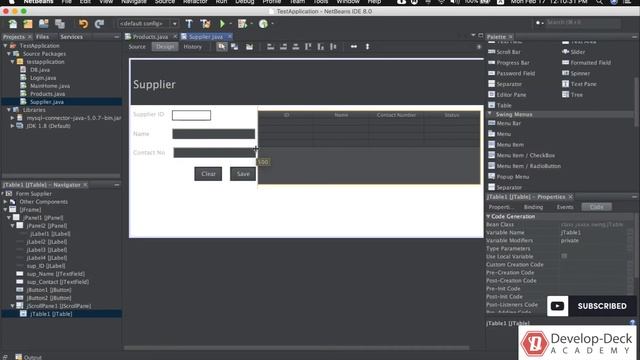This screenshot has height=360, width=640.
Task: Align components right in designer toolbar
Action: tap(283, 47)
